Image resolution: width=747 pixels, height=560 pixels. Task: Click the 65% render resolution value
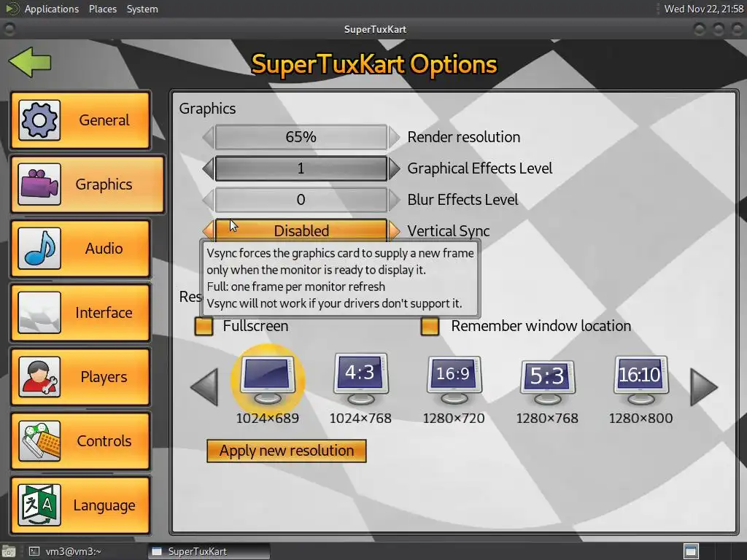coord(301,137)
